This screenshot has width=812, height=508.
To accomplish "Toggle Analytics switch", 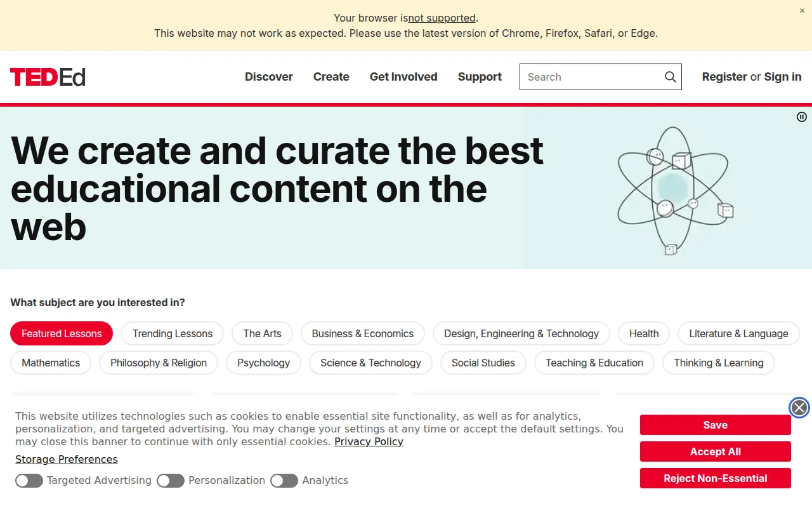I will click(x=284, y=481).
